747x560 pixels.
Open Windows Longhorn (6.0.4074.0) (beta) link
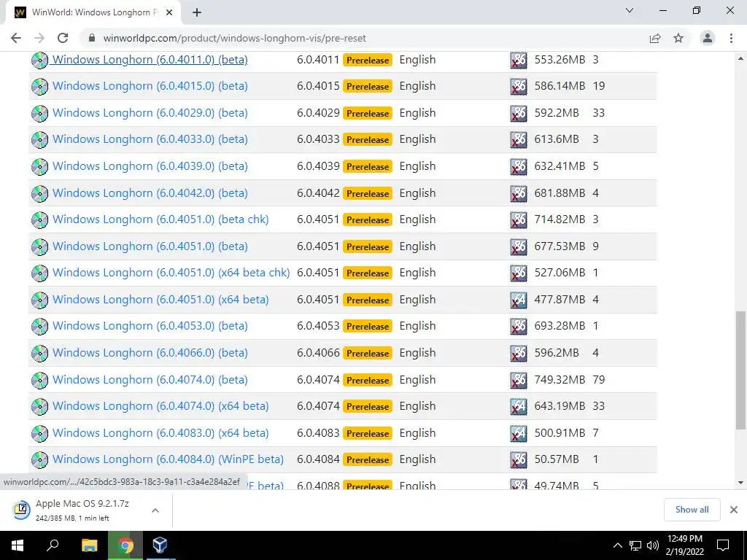(150, 379)
